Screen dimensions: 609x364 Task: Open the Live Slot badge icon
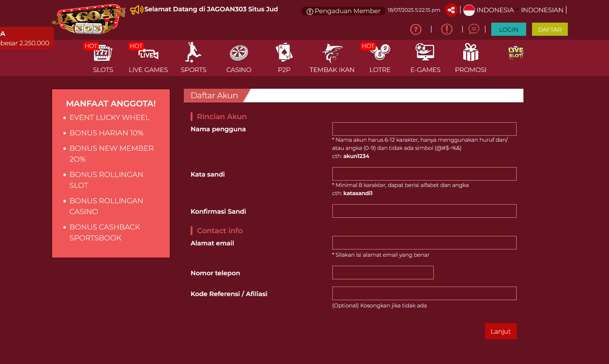pyautogui.click(x=516, y=53)
